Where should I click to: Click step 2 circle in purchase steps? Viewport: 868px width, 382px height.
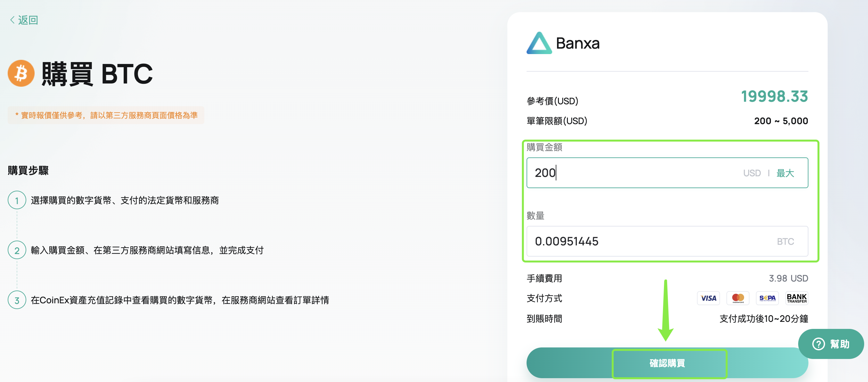(x=17, y=250)
